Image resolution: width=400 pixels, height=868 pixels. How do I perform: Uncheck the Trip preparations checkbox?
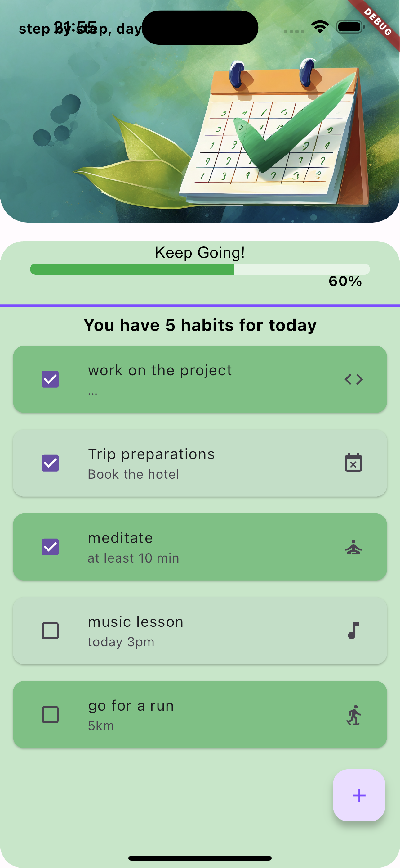point(50,463)
